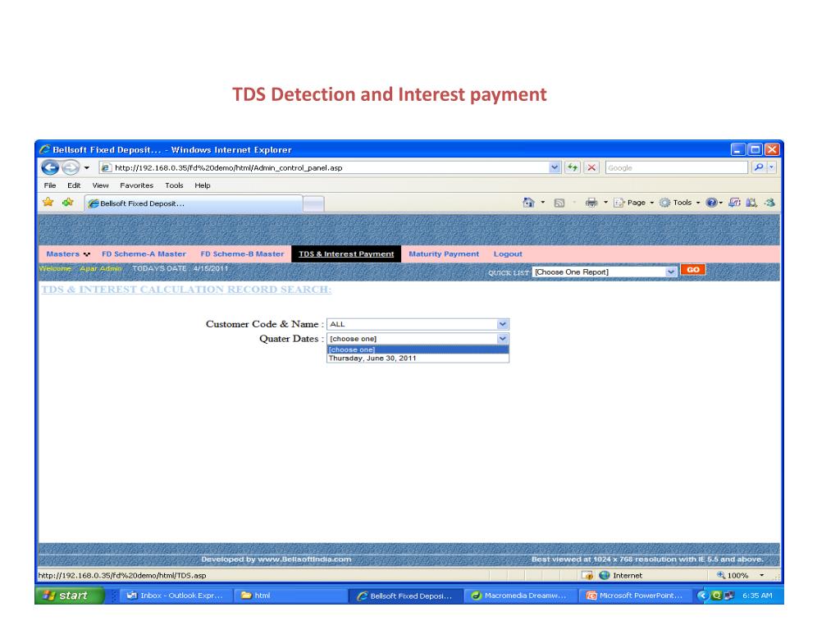
Task: Open FD Scheme-A Master page
Action: point(144,254)
